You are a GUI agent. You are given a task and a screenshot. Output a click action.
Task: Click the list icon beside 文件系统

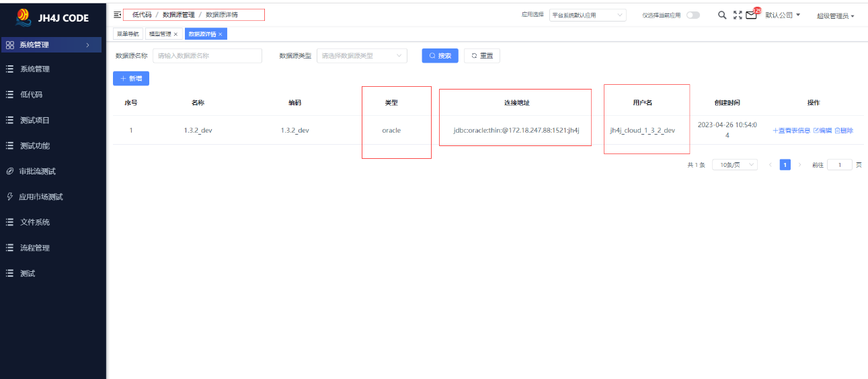click(x=10, y=222)
